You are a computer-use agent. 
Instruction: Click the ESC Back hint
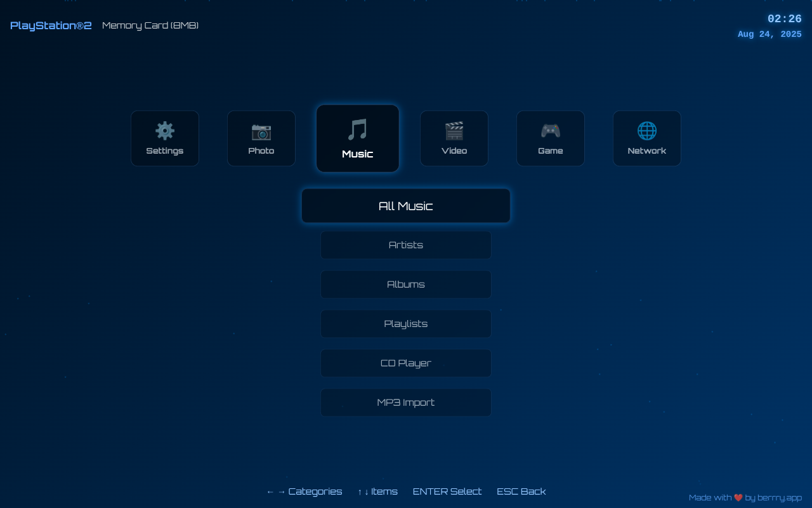[x=521, y=491]
